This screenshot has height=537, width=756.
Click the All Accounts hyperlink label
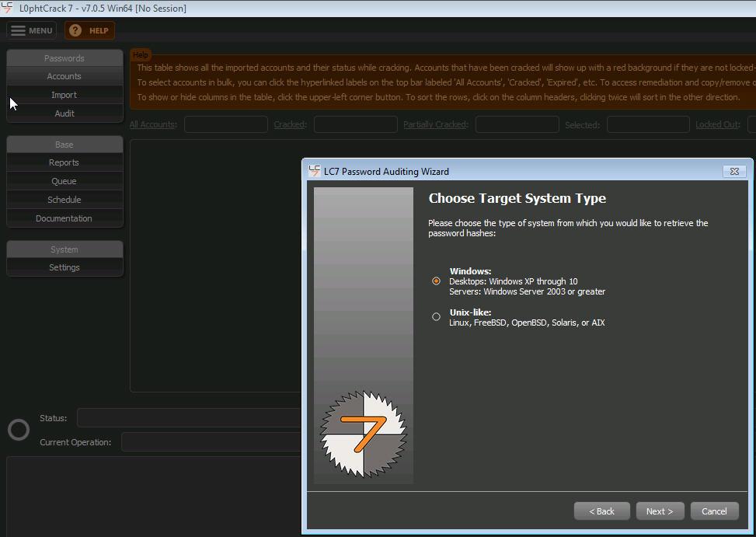click(153, 124)
